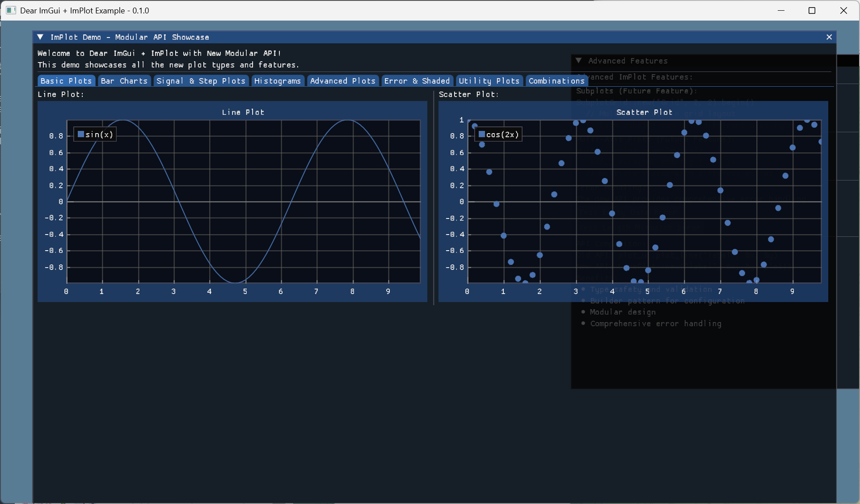Open the Signal & Step Plots tab
Viewport: 860px width, 504px height.
tap(201, 81)
